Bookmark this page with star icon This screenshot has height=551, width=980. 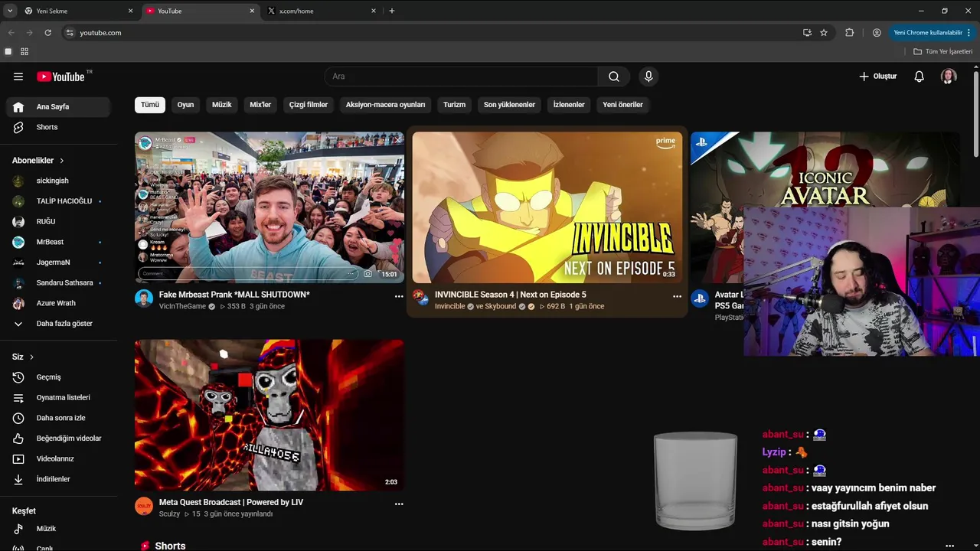point(824,33)
